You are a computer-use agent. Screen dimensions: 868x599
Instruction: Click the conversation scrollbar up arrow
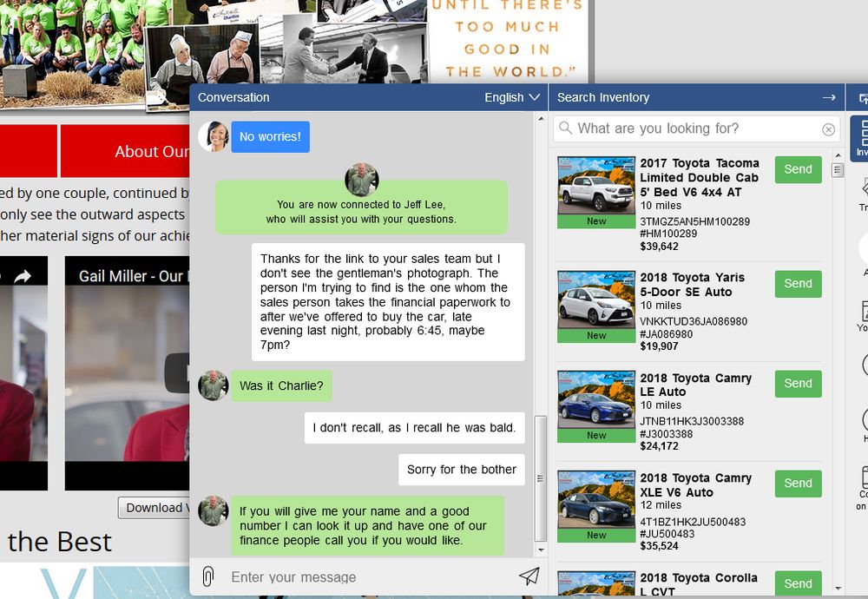(540, 118)
